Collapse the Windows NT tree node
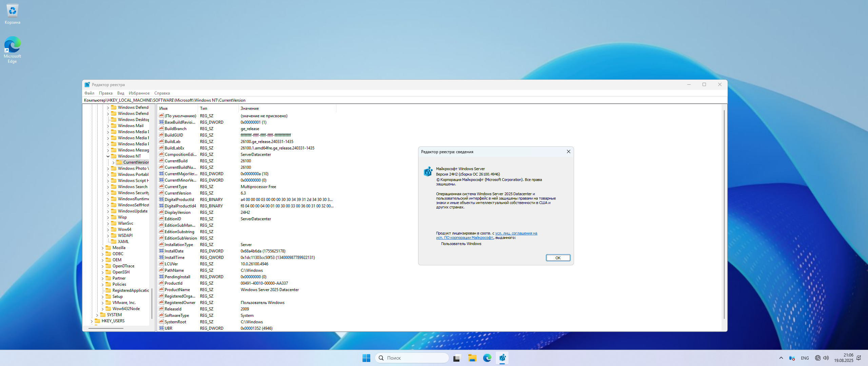This screenshot has width=868, height=366. point(108,156)
